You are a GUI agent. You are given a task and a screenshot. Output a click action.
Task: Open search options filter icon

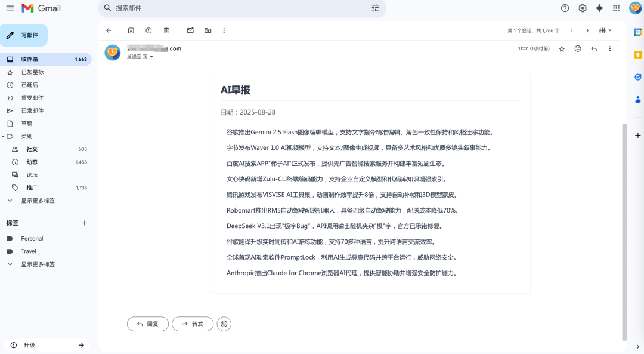(376, 8)
